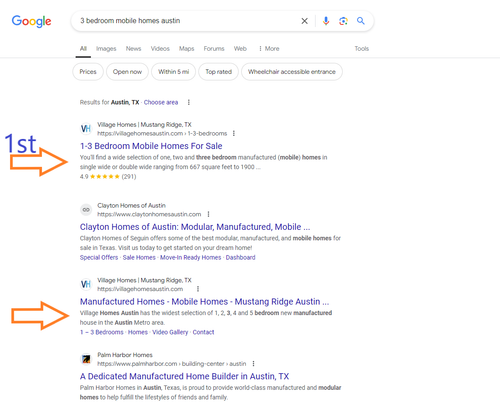
Task: Open the Special Offers sitelink
Action: (99, 257)
